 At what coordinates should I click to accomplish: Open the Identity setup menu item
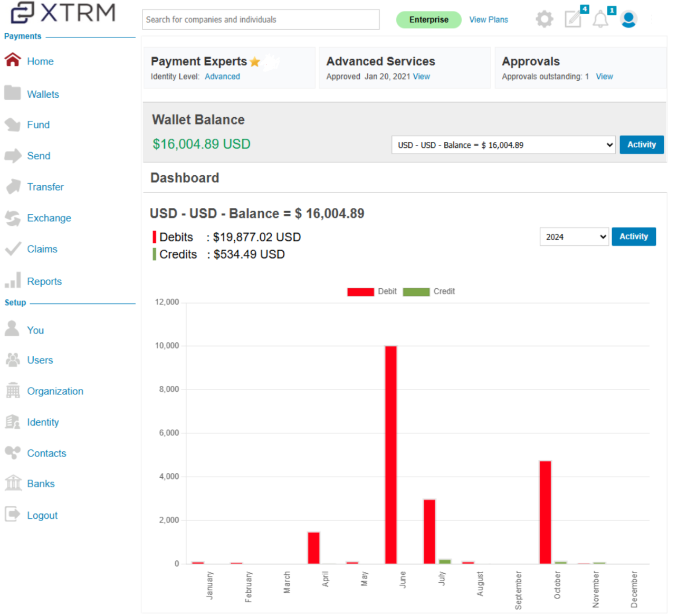(43, 422)
